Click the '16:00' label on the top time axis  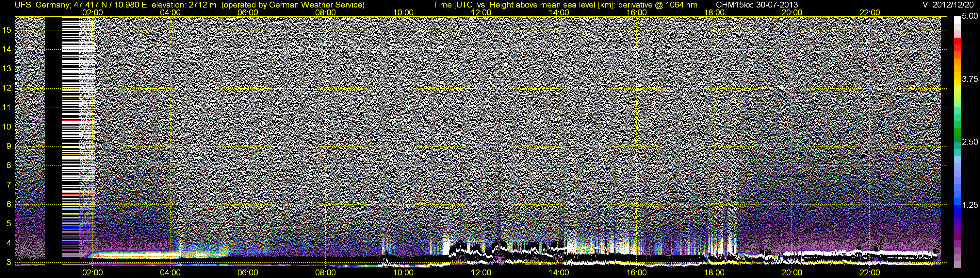[636, 12]
